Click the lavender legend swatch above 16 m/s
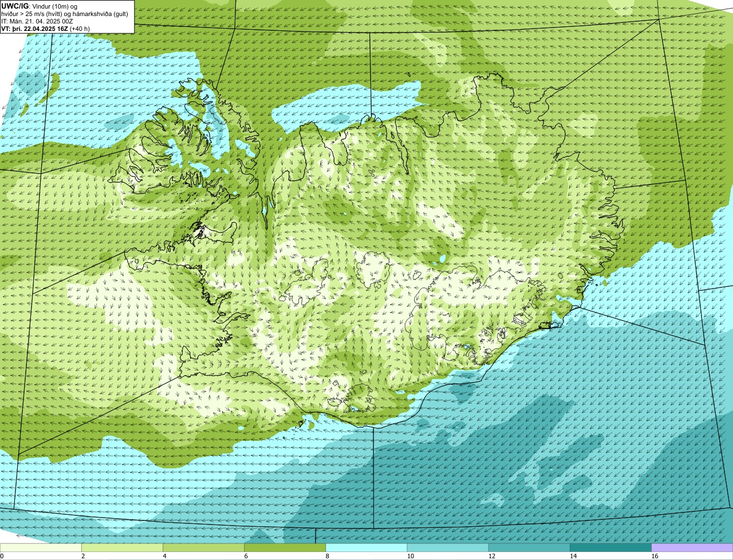Viewport: 733px width, 560px height. pyautogui.click(x=692, y=547)
